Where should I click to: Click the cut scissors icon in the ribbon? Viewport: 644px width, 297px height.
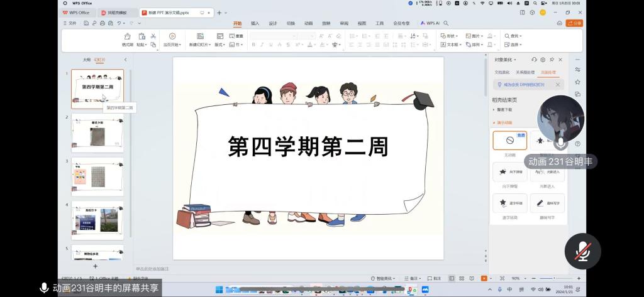coord(153,36)
